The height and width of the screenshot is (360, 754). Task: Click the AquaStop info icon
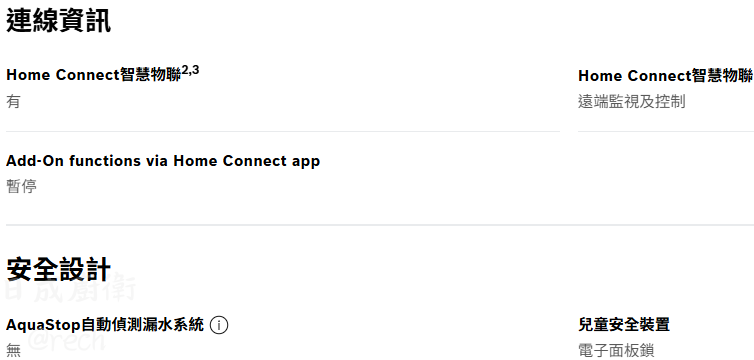pos(219,325)
